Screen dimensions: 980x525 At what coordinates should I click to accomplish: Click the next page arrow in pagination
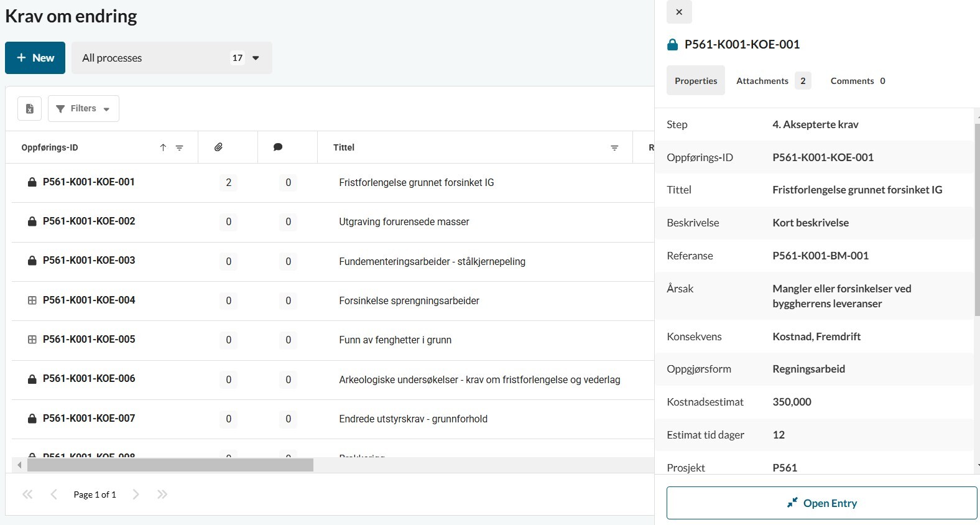click(x=136, y=495)
